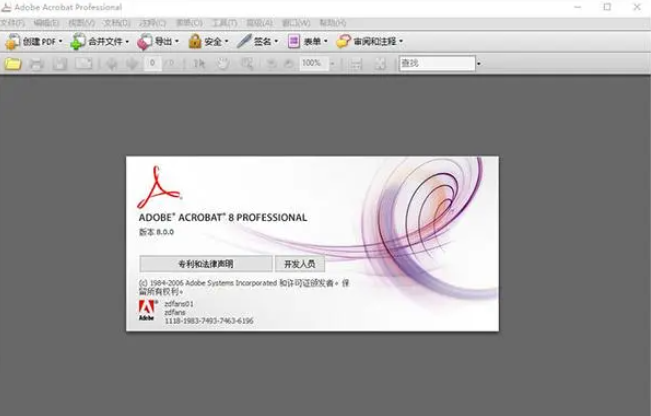Open the 视图(V) menu
Viewport: 651px width, 416px height.
[81, 23]
